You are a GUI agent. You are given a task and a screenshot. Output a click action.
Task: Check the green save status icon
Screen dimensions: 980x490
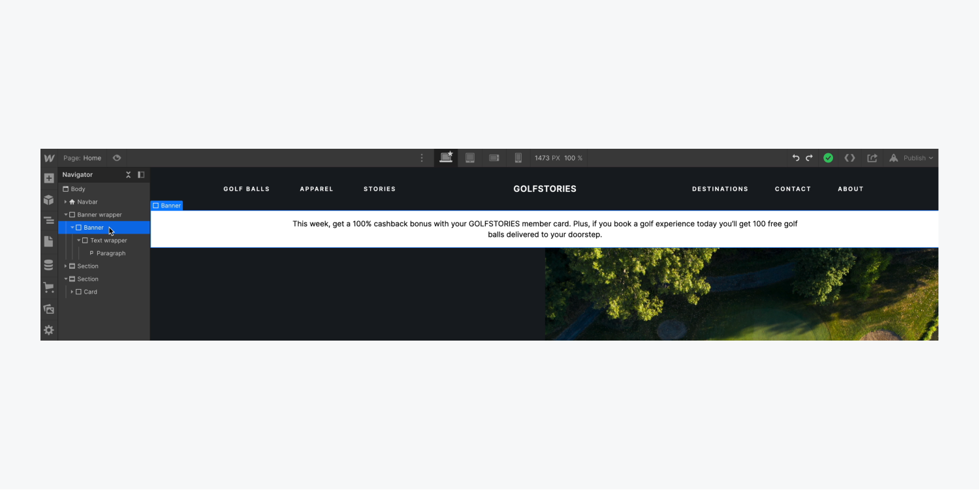pyautogui.click(x=828, y=158)
